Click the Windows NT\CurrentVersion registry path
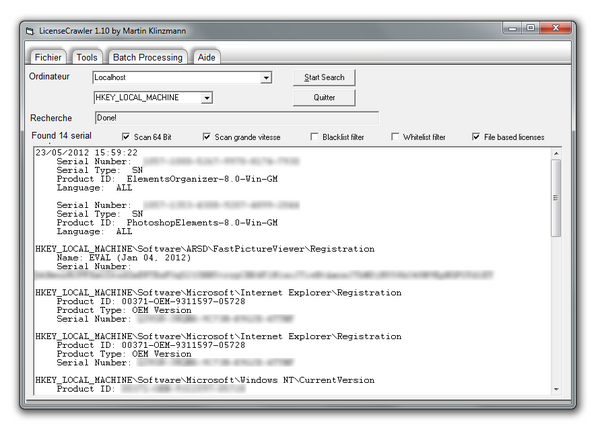 pyautogui.click(x=205, y=380)
